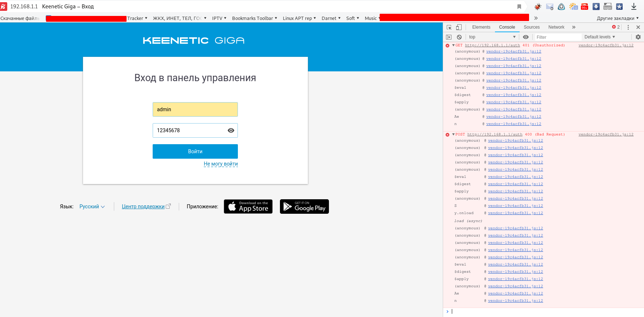Open the Русский language dropdown
The image size is (644, 317).
point(92,207)
